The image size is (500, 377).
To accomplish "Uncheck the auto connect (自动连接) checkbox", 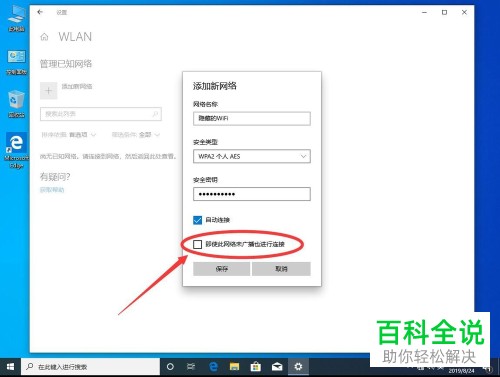I will [x=197, y=220].
